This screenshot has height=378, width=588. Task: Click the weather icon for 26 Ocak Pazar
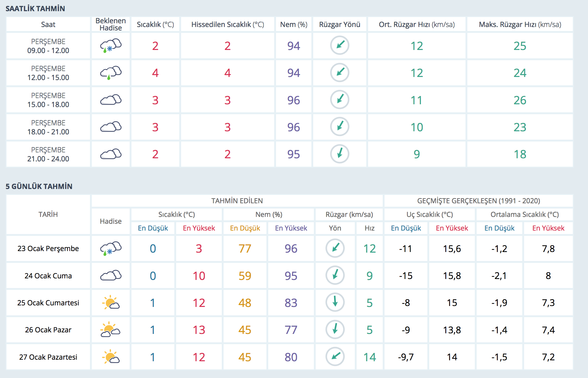click(x=110, y=330)
